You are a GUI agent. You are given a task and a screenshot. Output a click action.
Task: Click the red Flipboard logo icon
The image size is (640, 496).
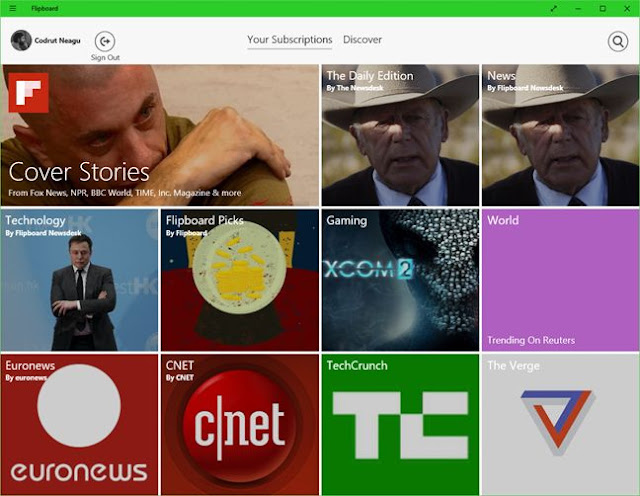coord(29,93)
